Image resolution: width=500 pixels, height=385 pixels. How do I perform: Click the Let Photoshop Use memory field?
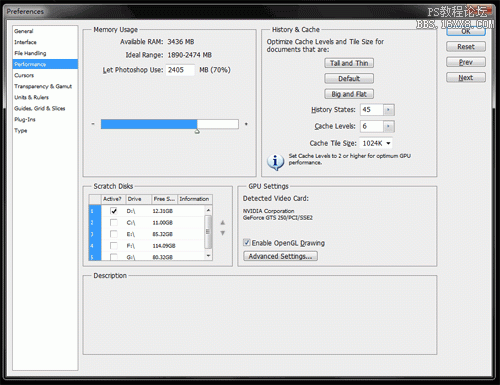[180, 70]
